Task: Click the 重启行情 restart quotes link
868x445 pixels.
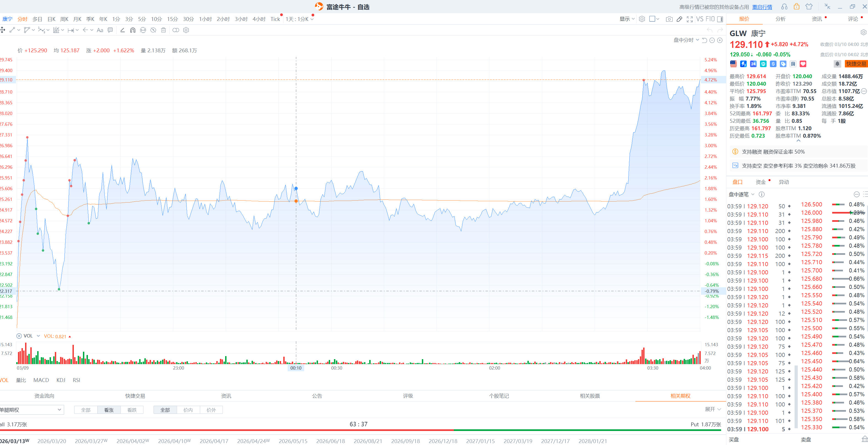Action: pos(762,7)
